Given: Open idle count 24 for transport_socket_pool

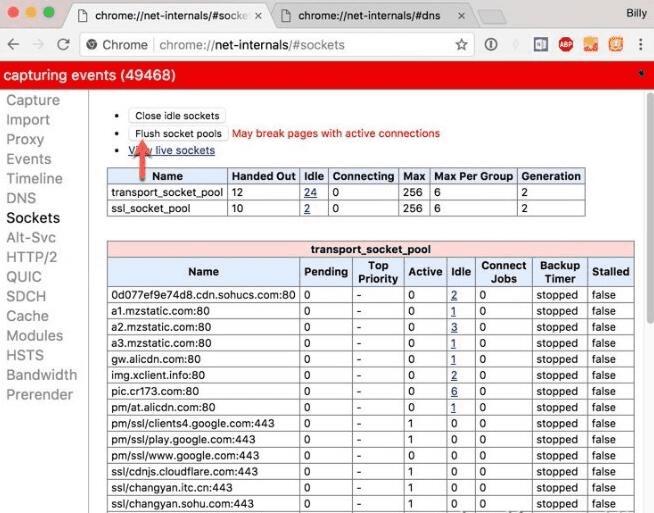Looking at the screenshot, I should tap(310, 192).
